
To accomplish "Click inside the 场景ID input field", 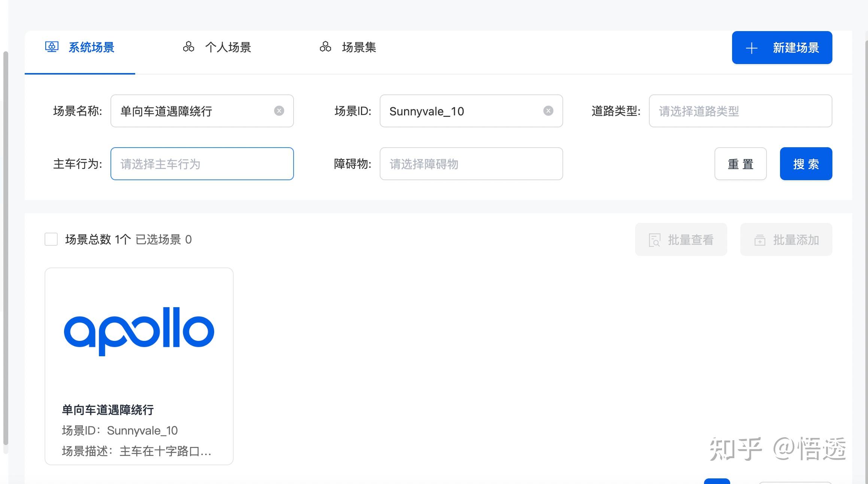I will coord(471,111).
